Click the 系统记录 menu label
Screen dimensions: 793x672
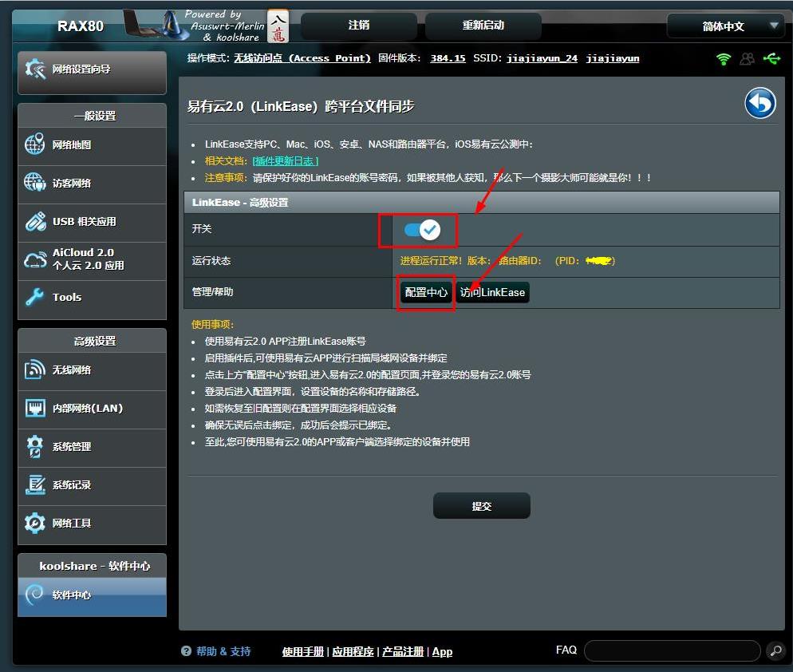tap(72, 484)
